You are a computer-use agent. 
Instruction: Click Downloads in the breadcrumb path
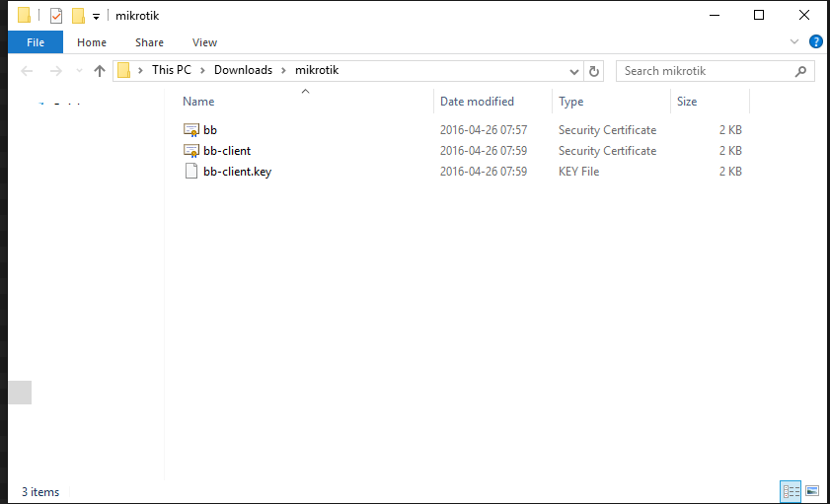tap(243, 70)
